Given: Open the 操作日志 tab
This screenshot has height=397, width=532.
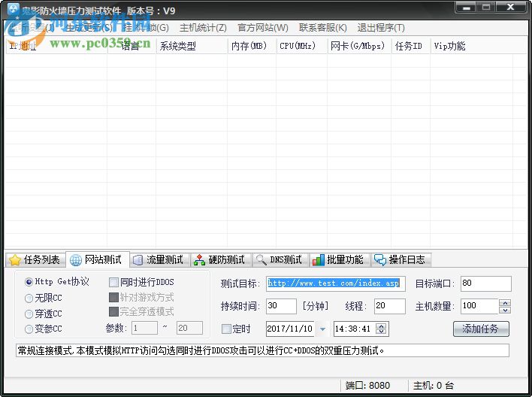Looking at the screenshot, I should [401, 260].
